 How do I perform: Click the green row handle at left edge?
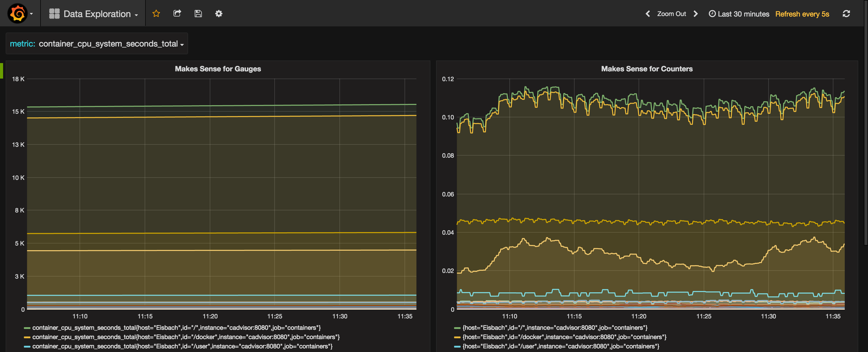tap(1, 71)
